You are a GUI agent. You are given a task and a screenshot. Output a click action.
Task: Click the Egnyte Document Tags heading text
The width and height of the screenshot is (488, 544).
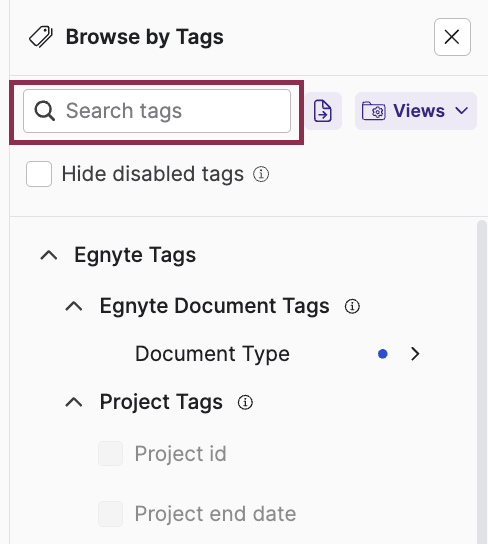(x=215, y=306)
